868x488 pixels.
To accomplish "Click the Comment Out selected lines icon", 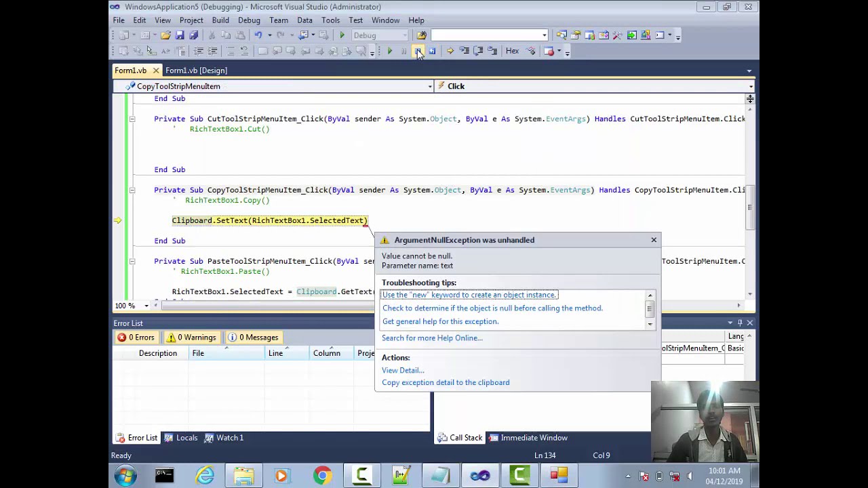I will (x=231, y=51).
